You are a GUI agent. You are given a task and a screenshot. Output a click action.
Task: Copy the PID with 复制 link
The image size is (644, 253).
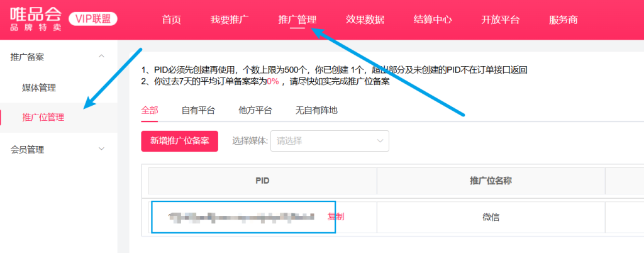[336, 217]
